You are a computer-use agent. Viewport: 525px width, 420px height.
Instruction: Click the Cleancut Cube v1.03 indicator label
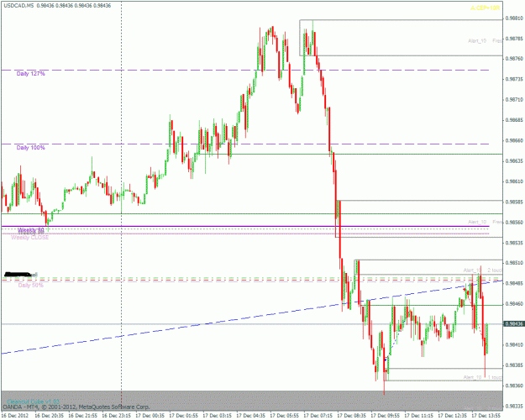(x=33, y=402)
